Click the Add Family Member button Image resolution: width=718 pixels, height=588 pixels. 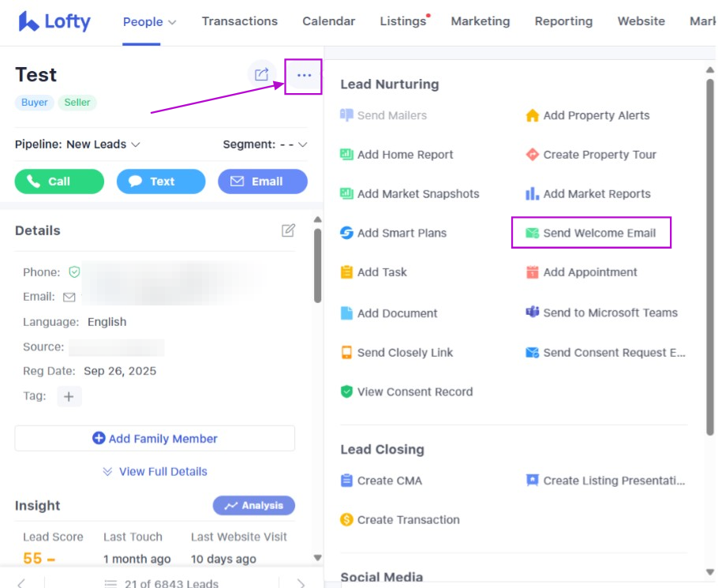[155, 438]
